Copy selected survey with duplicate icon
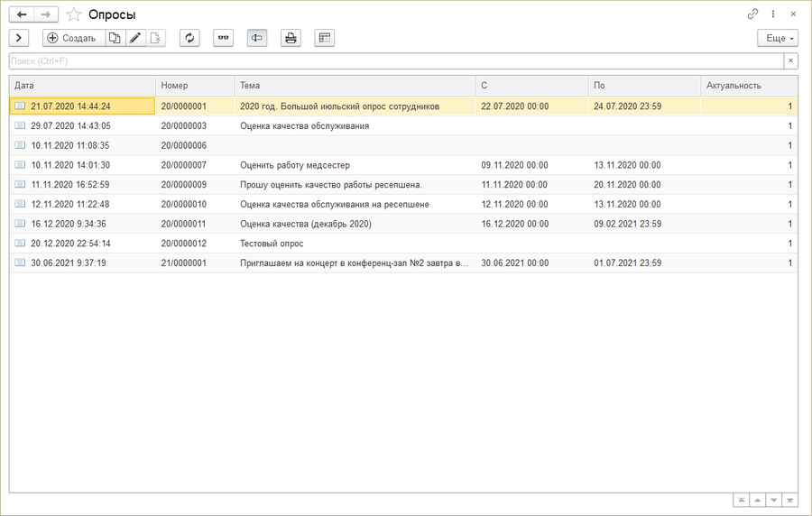 [x=115, y=38]
